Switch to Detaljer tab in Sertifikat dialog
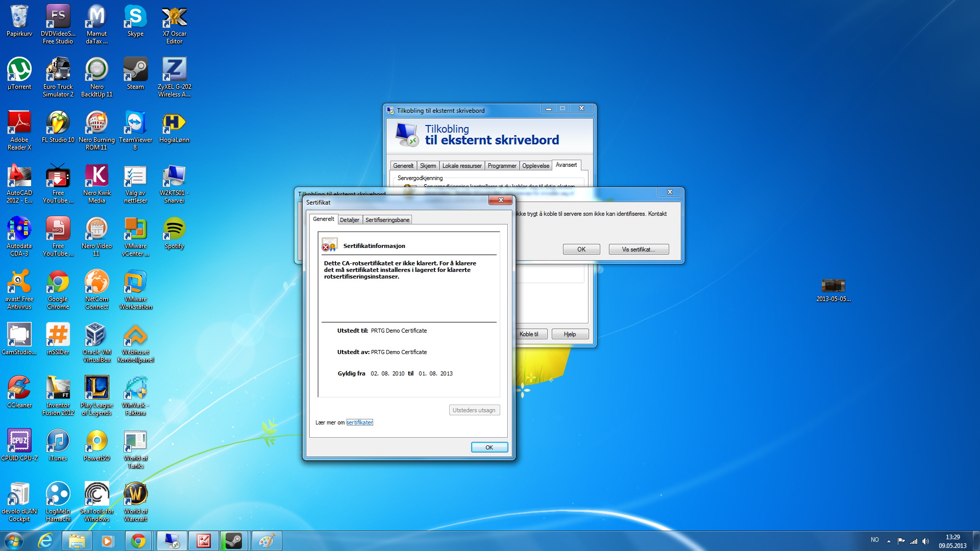 pos(350,220)
